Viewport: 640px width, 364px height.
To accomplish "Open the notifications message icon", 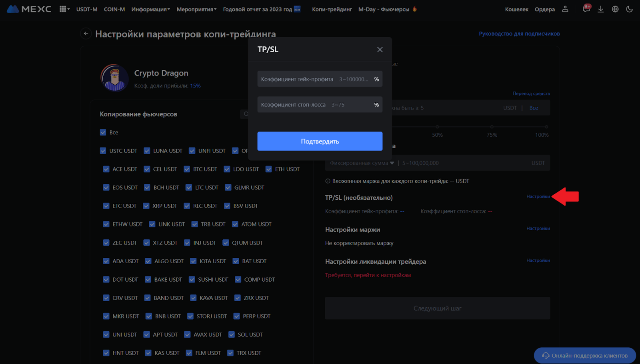I will 586,9.
